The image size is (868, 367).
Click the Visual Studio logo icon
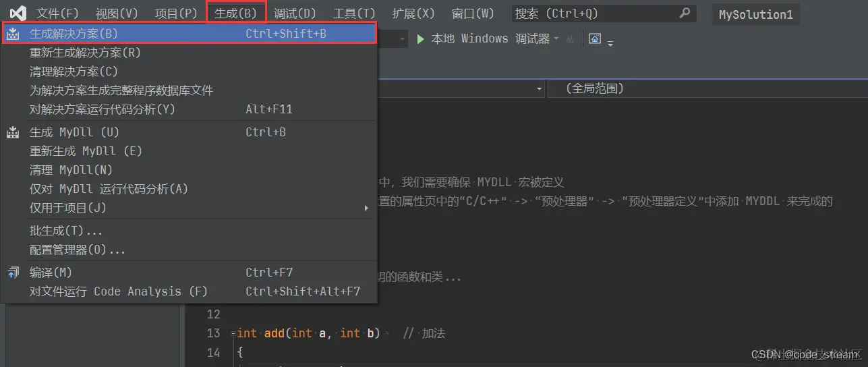point(18,13)
